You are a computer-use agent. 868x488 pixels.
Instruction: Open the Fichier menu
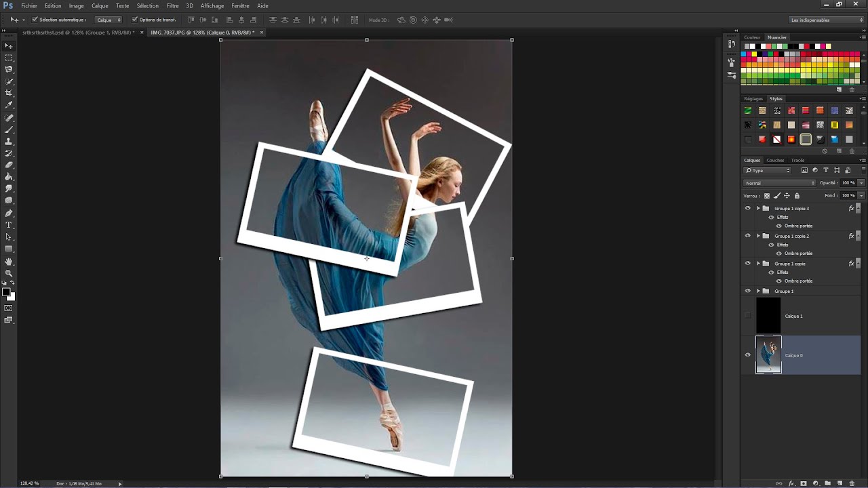pyautogui.click(x=29, y=5)
